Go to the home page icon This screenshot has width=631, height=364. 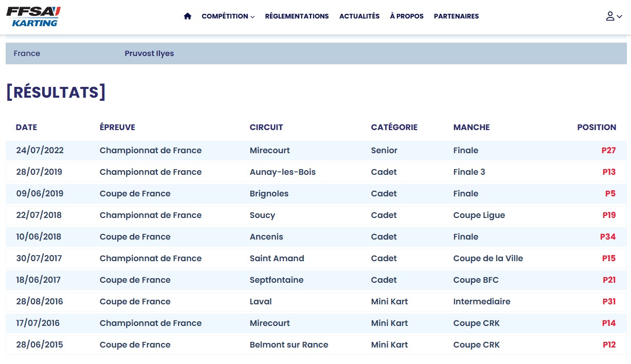(x=187, y=16)
